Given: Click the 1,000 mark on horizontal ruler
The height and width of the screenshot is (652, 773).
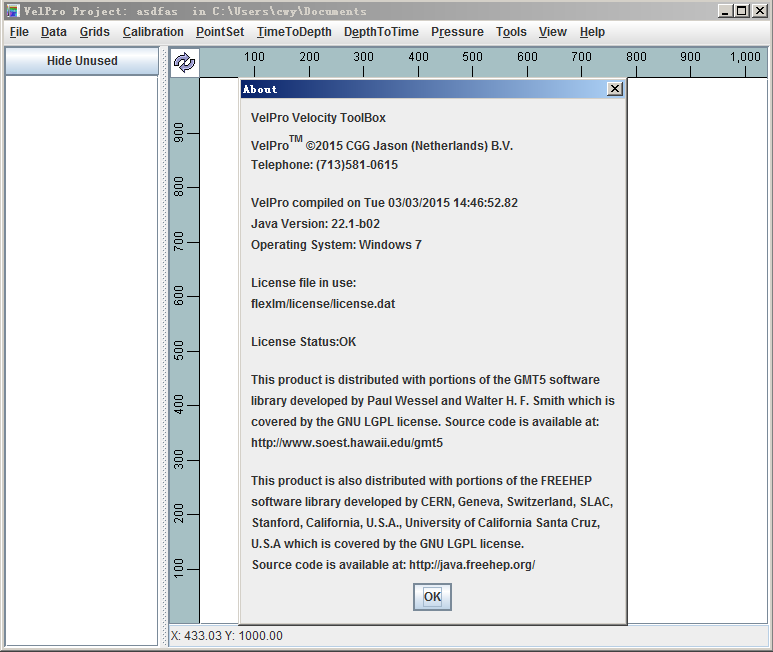Looking at the screenshot, I should coord(745,57).
